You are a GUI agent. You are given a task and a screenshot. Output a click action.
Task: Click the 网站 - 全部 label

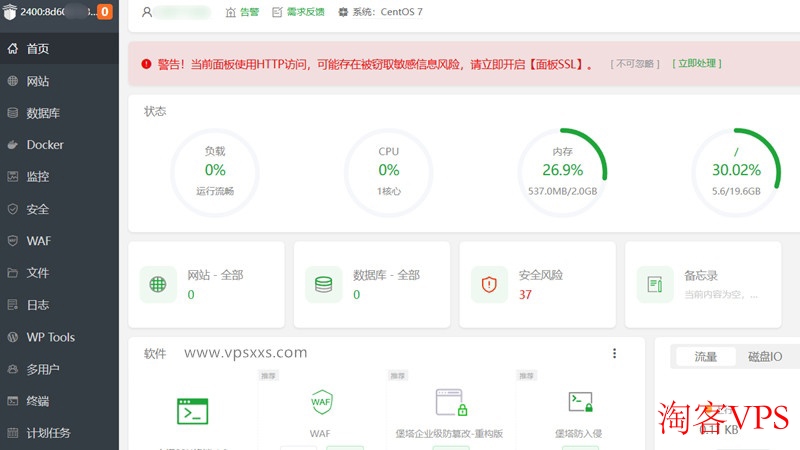pos(215,275)
